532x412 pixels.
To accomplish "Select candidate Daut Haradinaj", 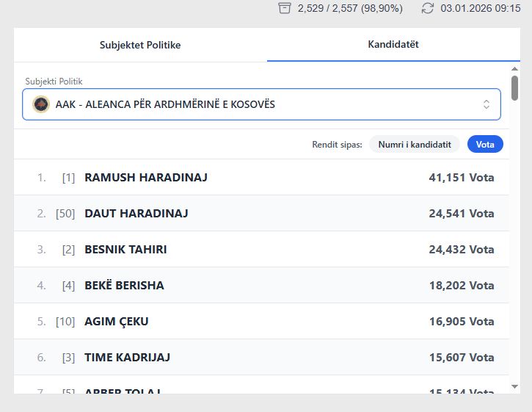I will click(136, 214).
